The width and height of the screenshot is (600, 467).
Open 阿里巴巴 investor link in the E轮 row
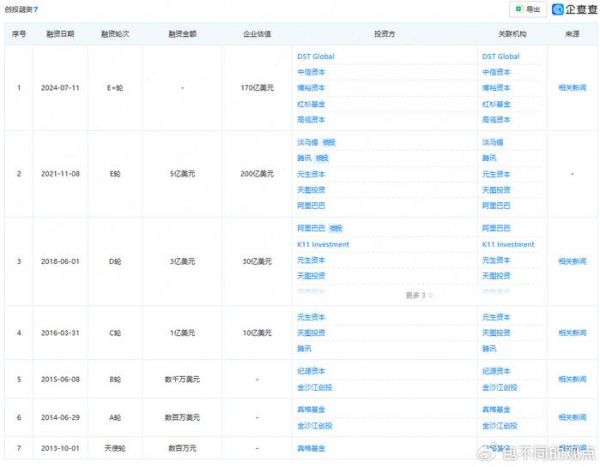point(311,205)
